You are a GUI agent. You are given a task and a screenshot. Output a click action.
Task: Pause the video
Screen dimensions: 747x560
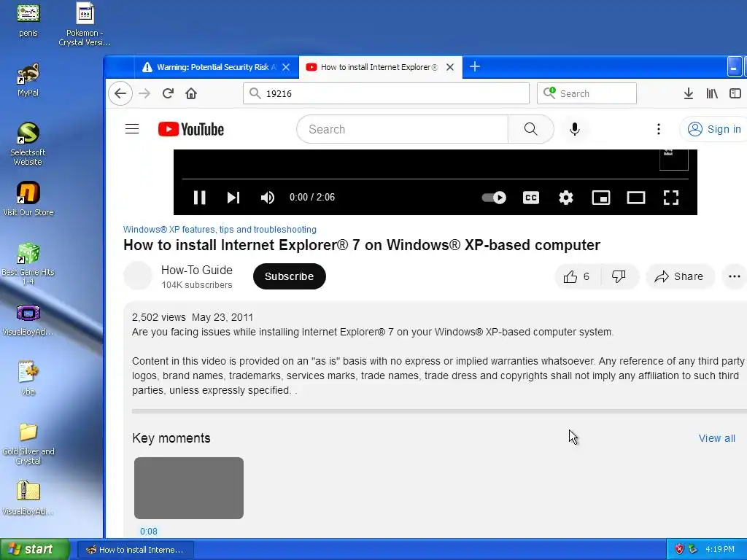pos(200,197)
